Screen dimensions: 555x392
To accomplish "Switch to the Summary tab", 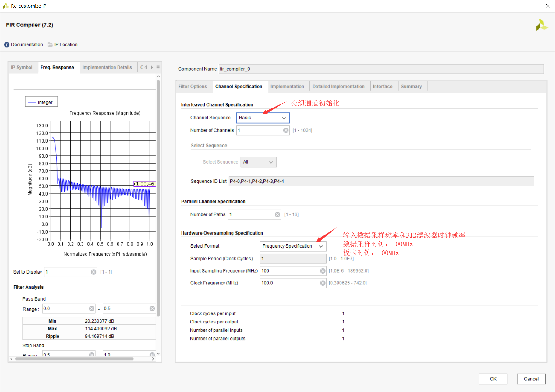I will coord(412,87).
